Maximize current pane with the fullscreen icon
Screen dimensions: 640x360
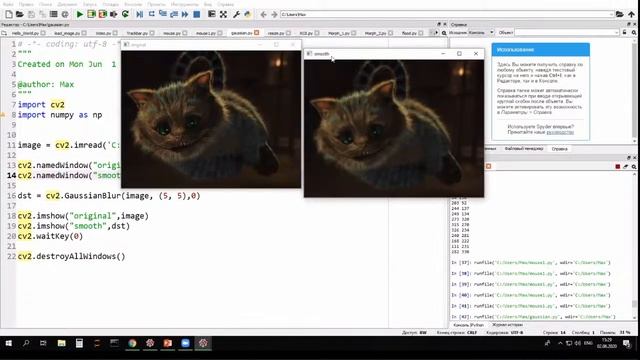point(223,14)
